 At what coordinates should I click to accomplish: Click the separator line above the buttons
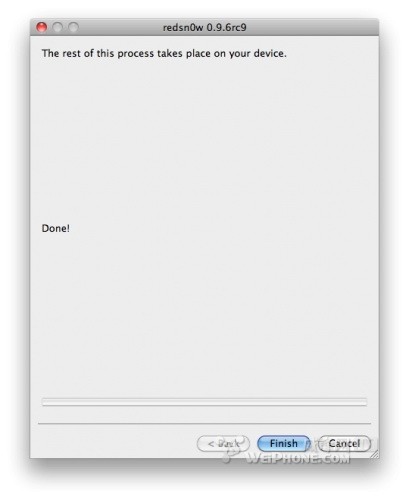click(204, 424)
